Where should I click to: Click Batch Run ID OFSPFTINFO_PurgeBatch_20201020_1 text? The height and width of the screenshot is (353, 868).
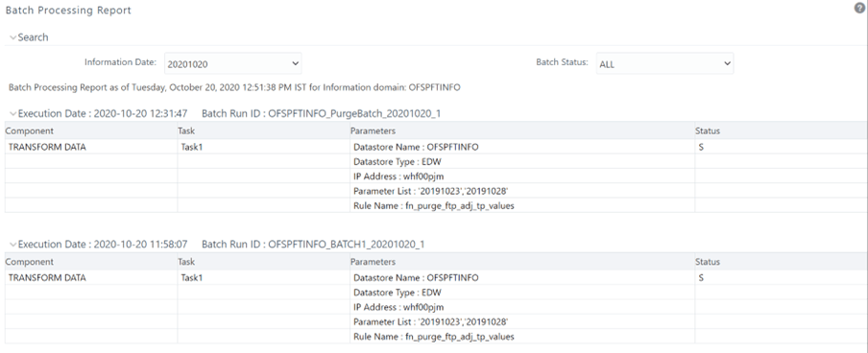(x=321, y=114)
